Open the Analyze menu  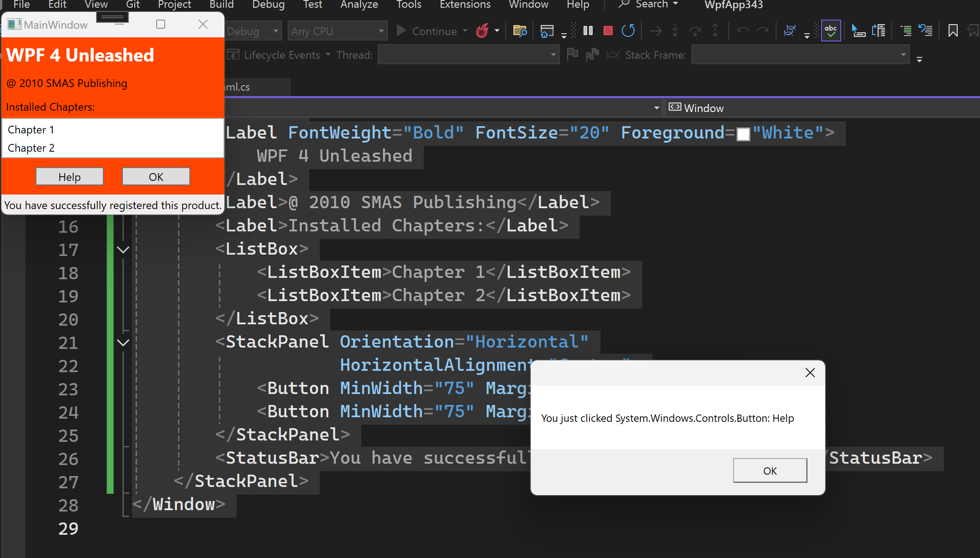(359, 5)
